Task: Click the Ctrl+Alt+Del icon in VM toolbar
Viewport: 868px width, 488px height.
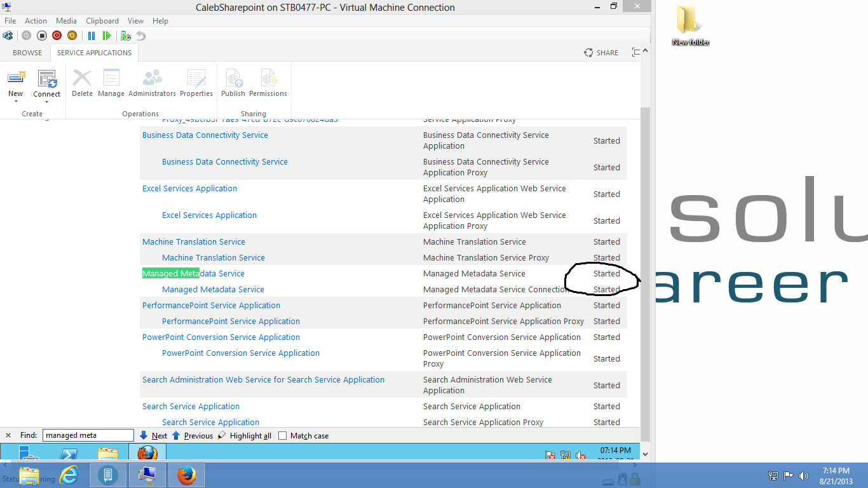Action: (8, 36)
